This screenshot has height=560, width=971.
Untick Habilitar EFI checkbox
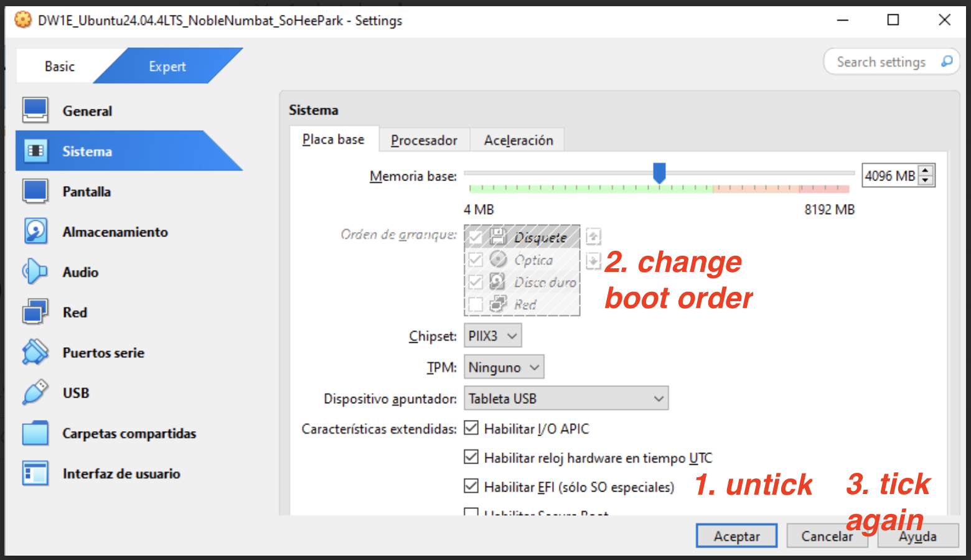click(471, 486)
